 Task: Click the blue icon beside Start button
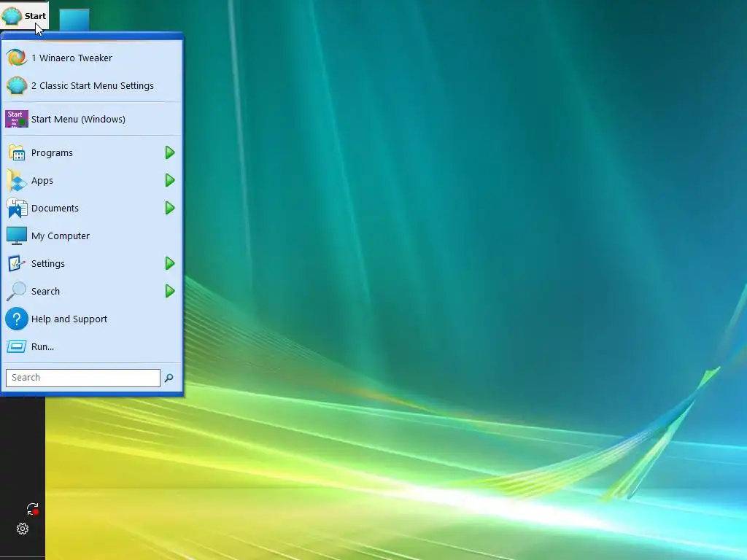tap(74, 20)
